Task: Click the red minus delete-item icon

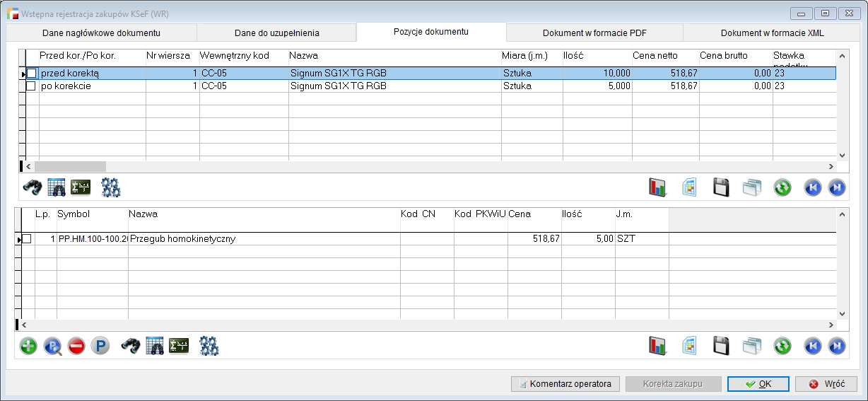Action: tap(76, 346)
